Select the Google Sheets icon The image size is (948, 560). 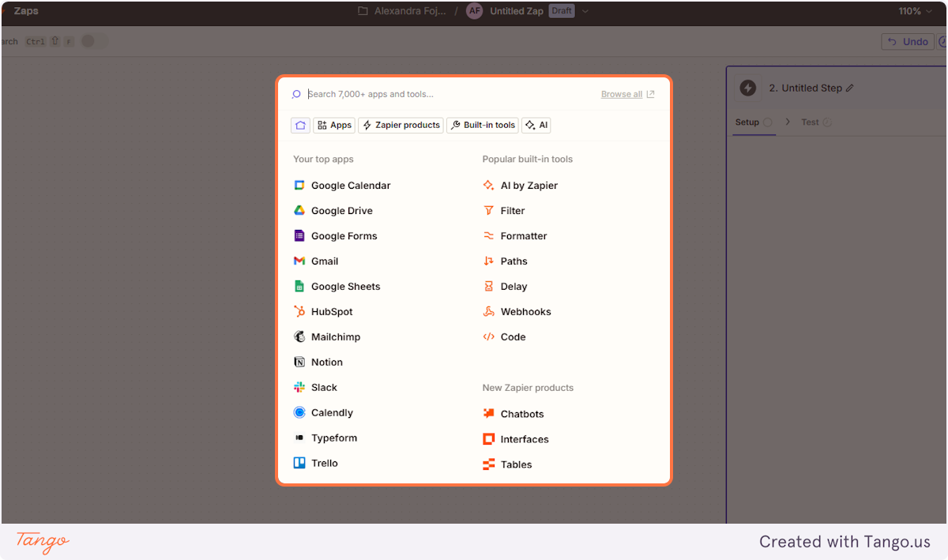point(299,287)
